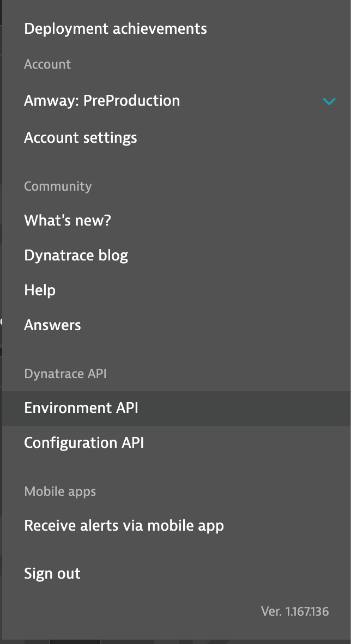351x644 pixels.
Task: Go to Answers community forum
Action: (52, 325)
